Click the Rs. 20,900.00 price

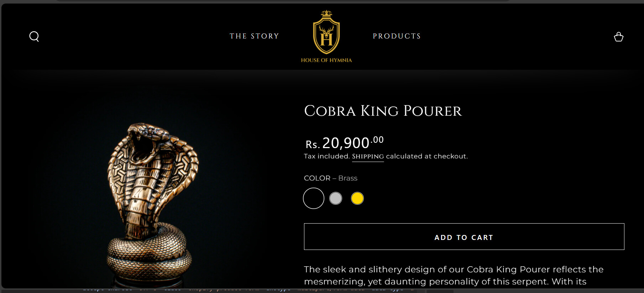pyautogui.click(x=344, y=142)
